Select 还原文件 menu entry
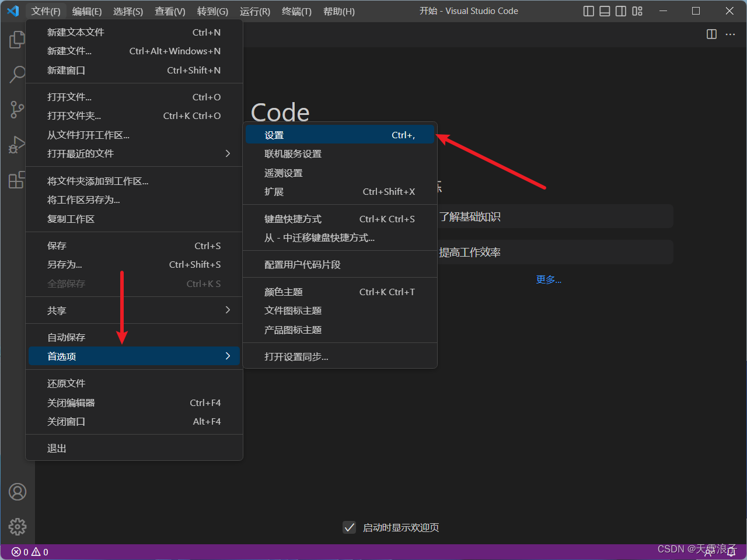 click(x=134, y=383)
